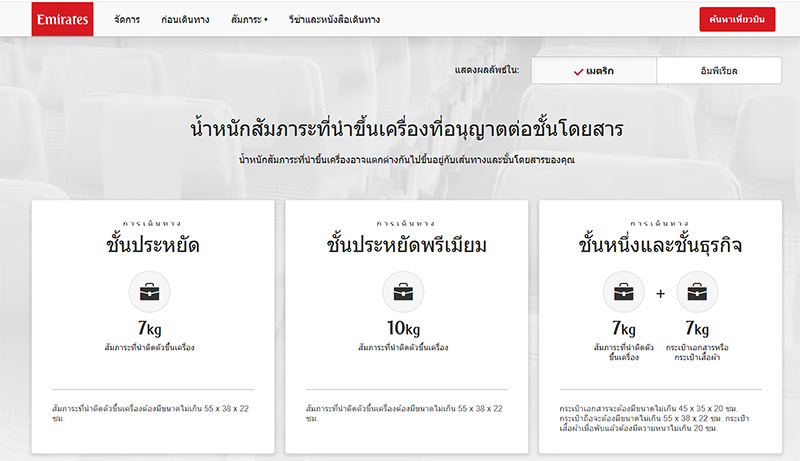
Task: Click briefcase icon in ชั้นประหยัด card
Action: point(149,292)
